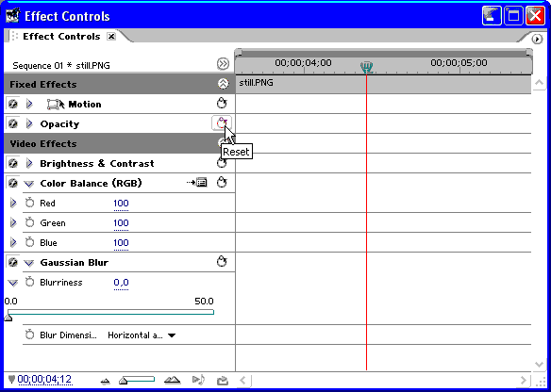The height and width of the screenshot is (392, 551).
Task: Expand the Red property slider
Action: click(13, 203)
